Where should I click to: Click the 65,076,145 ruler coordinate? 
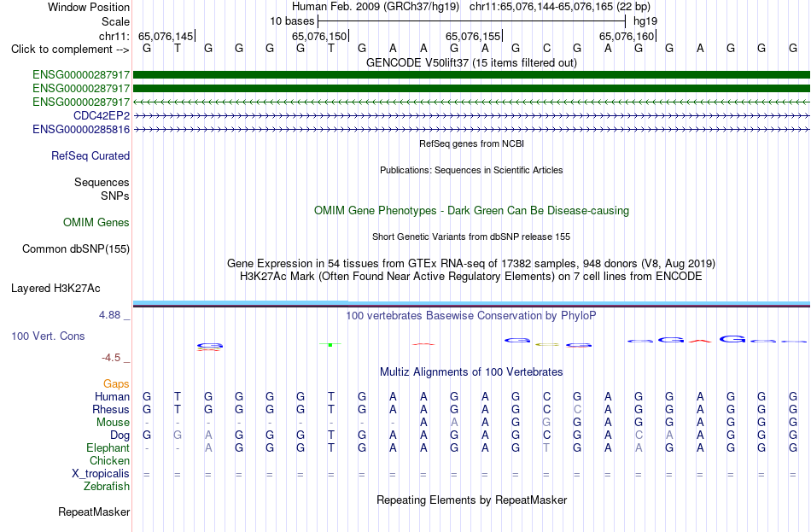tap(166, 36)
